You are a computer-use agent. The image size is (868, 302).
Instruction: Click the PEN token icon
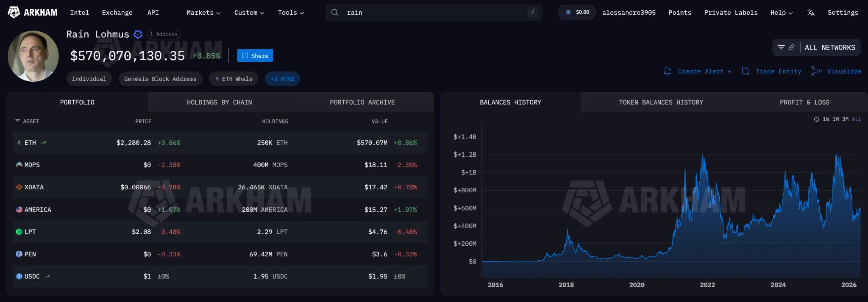coord(19,254)
